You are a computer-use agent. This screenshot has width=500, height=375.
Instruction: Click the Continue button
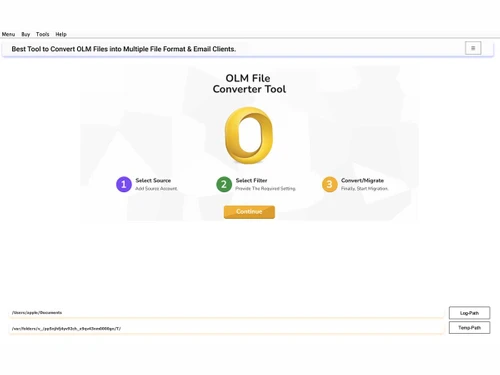pos(249,212)
